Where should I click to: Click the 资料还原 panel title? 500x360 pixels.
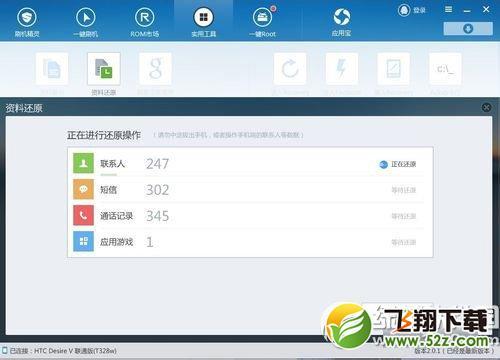tap(24, 108)
